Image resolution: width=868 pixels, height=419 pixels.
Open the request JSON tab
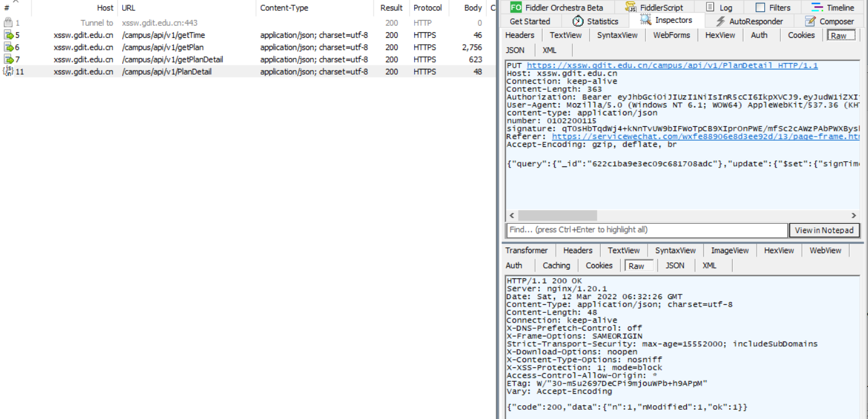point(515,50)
